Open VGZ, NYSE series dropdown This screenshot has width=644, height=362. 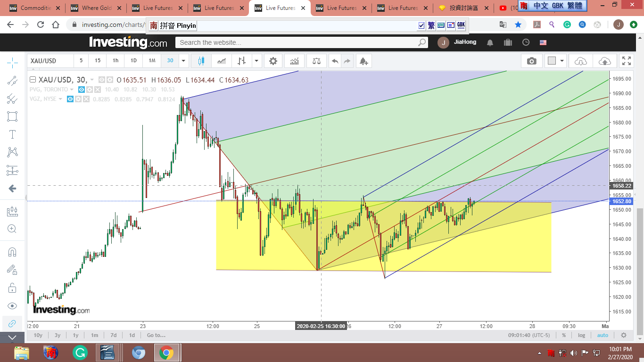click(x=60, y=99)
